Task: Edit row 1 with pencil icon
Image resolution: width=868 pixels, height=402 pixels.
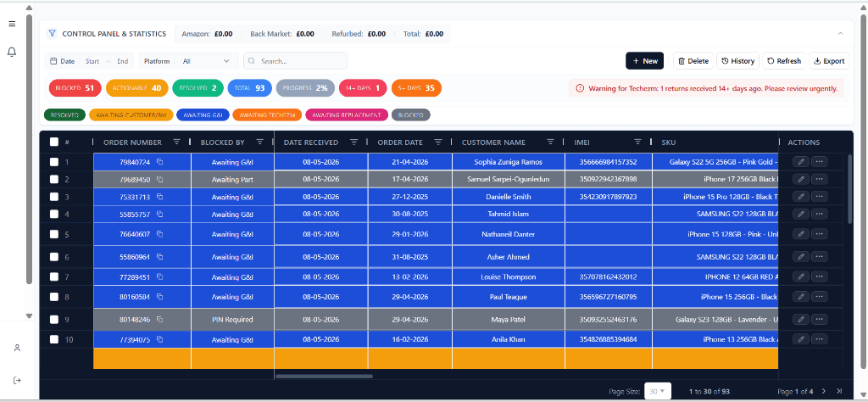Action: pos(800,162)
